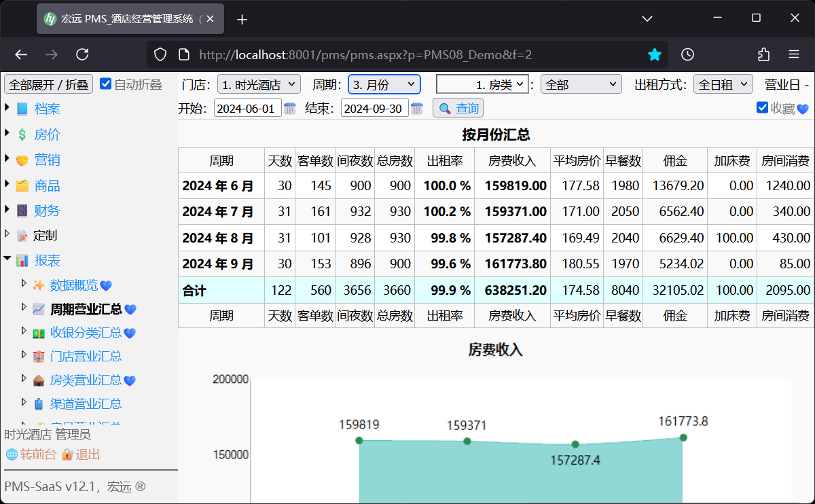Click the Firefox bookmark star icon

coord(654,55)
